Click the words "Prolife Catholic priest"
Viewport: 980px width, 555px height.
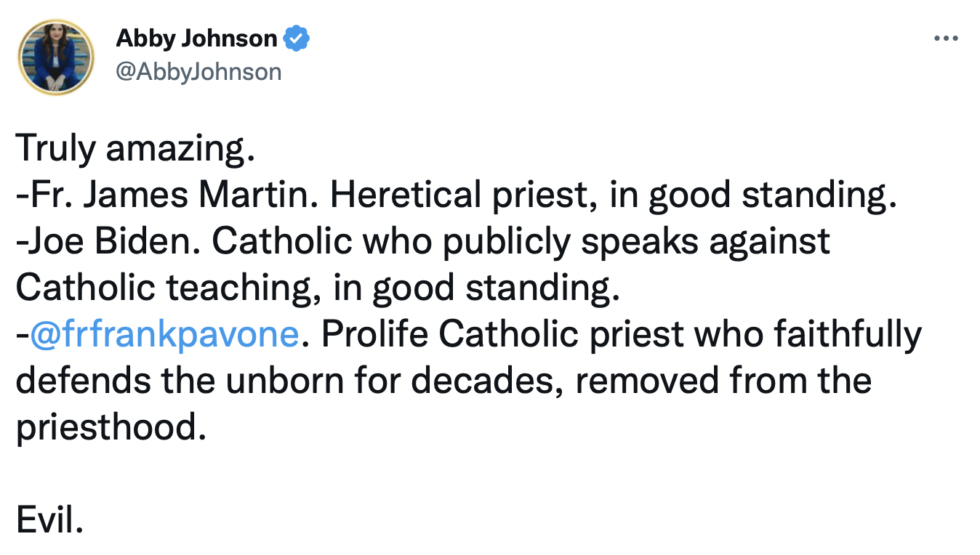502,334
